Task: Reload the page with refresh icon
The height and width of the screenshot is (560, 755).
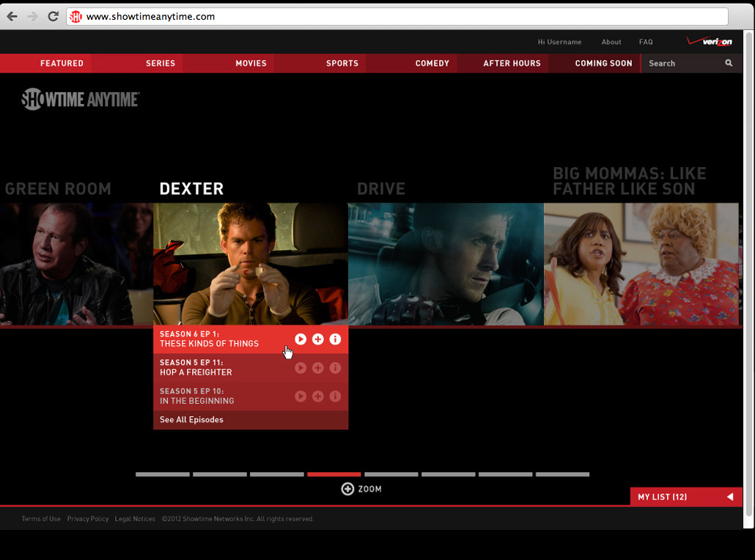Action: click(x=53, y=16)
